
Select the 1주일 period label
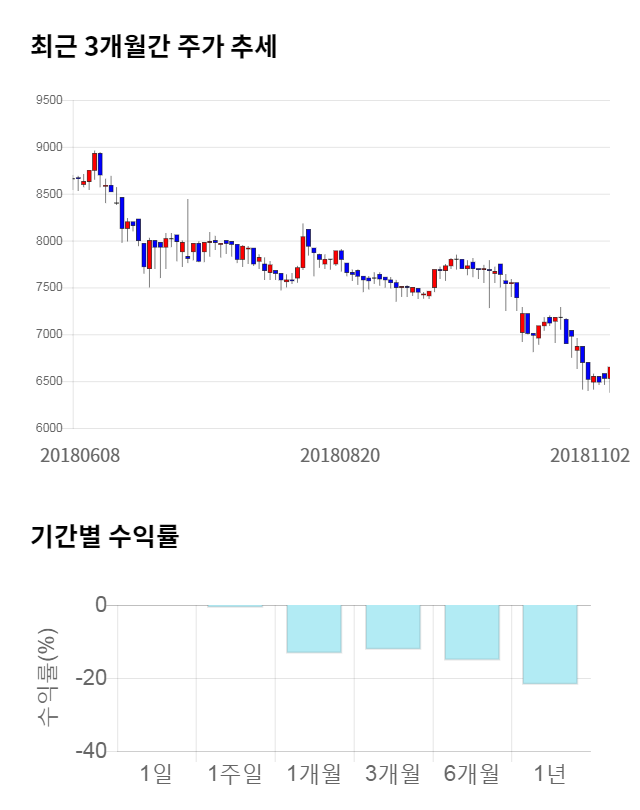(235, 773)
